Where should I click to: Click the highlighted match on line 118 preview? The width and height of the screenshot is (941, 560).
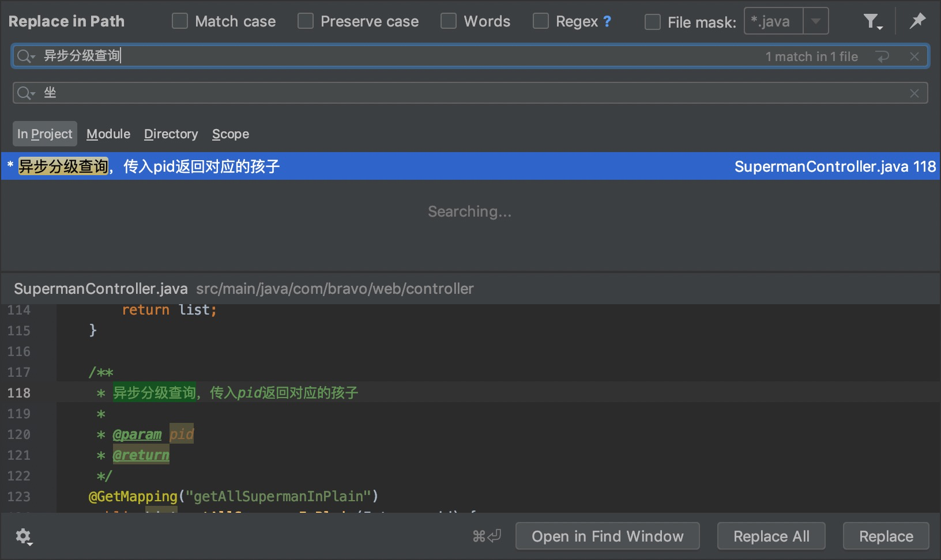pyautogui.click(x=155, y=393)
